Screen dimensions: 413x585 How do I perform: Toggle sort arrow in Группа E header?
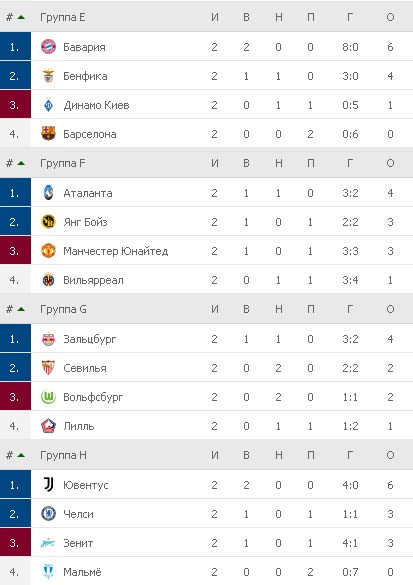click(21, 17)
